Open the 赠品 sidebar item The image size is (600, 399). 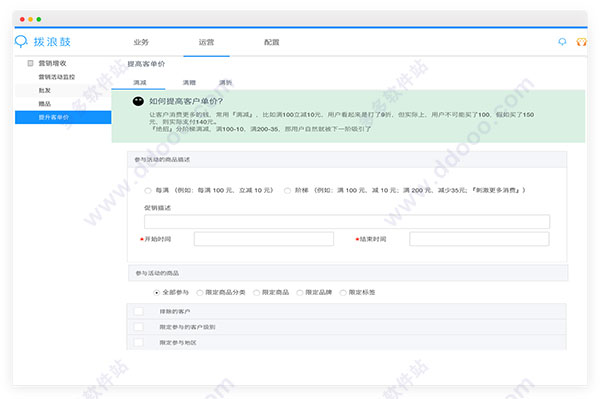(44, 104)
